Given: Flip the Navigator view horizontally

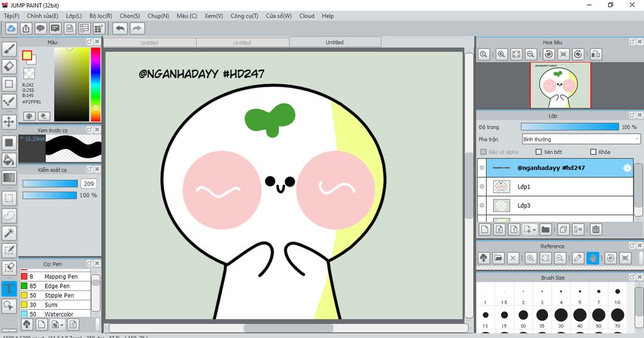Looking at the screenshot, I should click(x=596, y=54).
